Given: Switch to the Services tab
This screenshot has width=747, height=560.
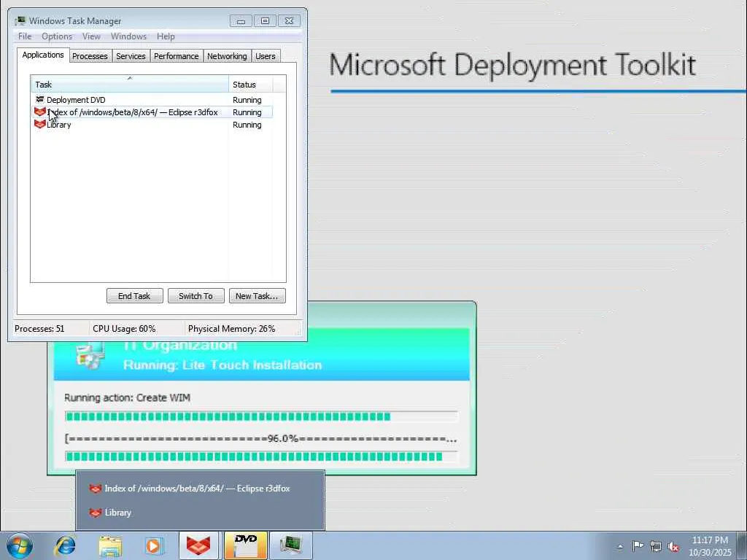Looking at the screenshot, I should click(x=131, y=56).
